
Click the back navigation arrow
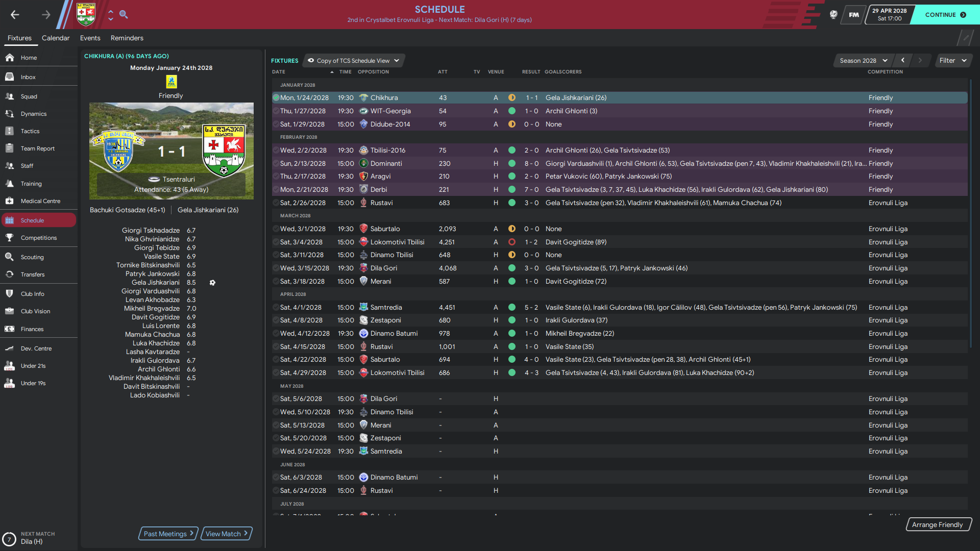coord(15,15)
